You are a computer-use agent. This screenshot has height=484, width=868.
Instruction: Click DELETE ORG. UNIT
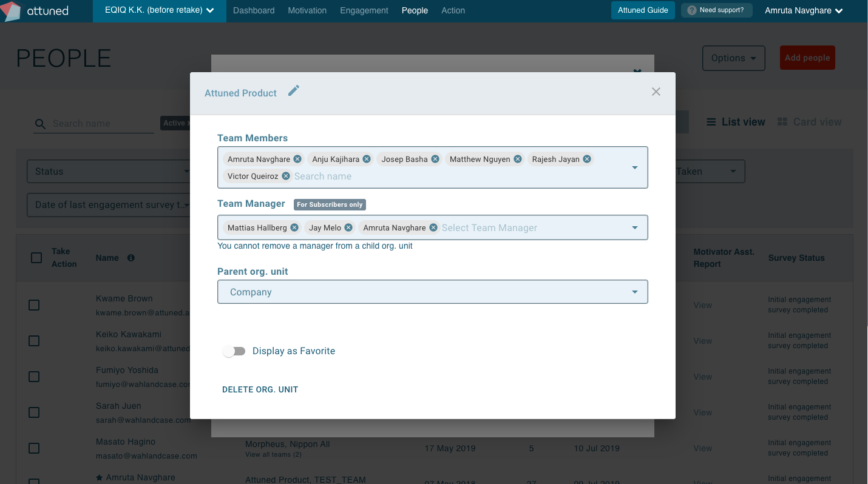tap(260, 389)
